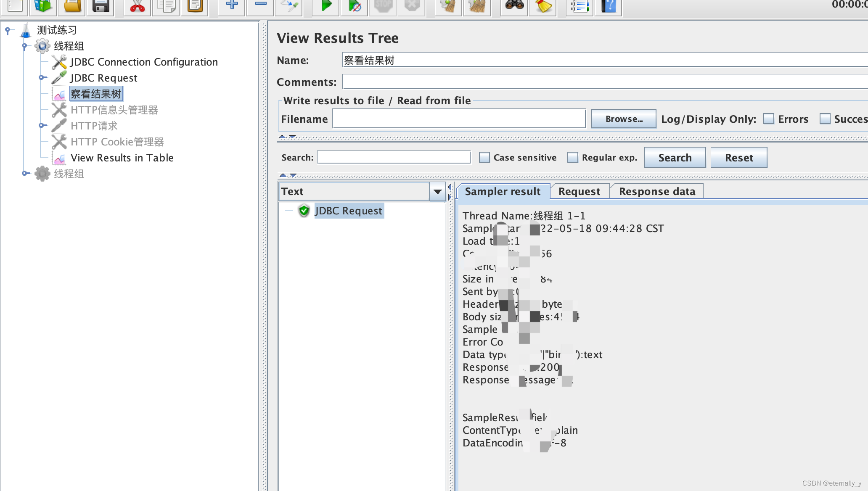This screenshot has height=491, width=868.
Task: Check the Case sensitive search option
Action: pyautogui.click(x=484, y=157)
